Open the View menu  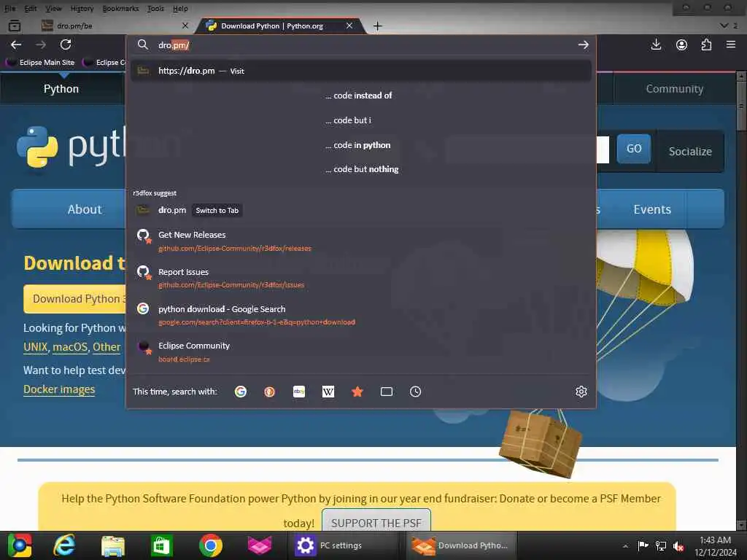[x=53, y=9]
